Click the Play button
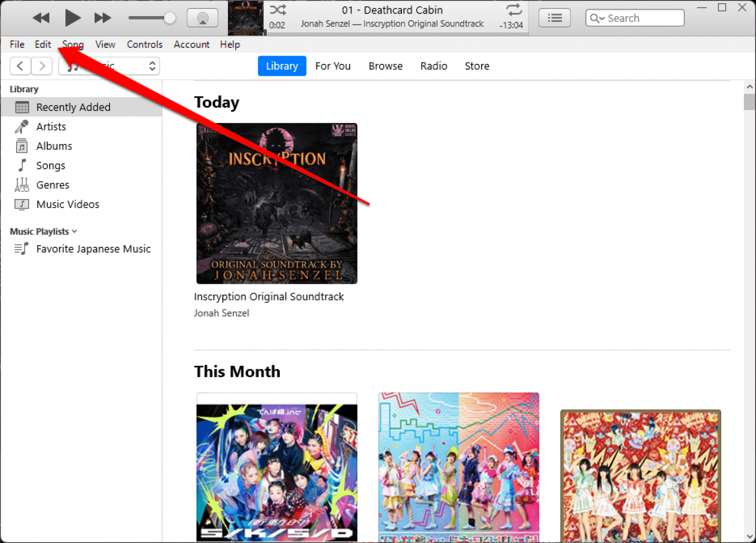This screenshot has width=756, height=543. 72,18
